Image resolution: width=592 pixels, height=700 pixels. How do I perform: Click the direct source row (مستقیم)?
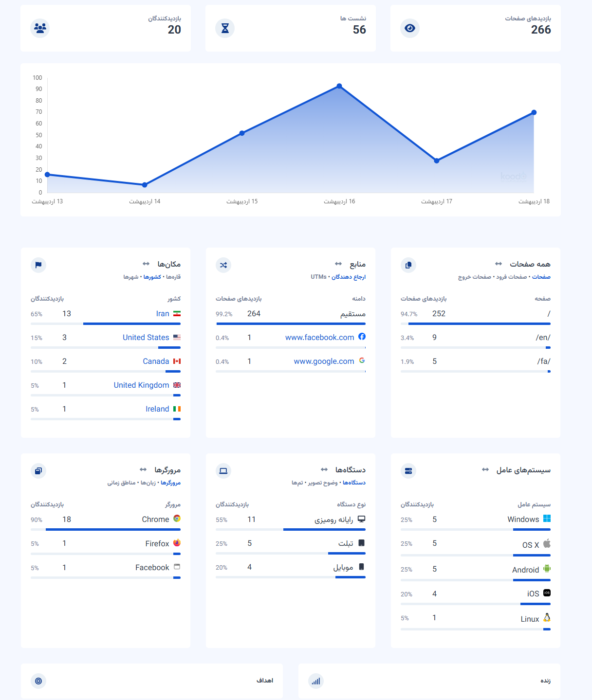point(291,316)
